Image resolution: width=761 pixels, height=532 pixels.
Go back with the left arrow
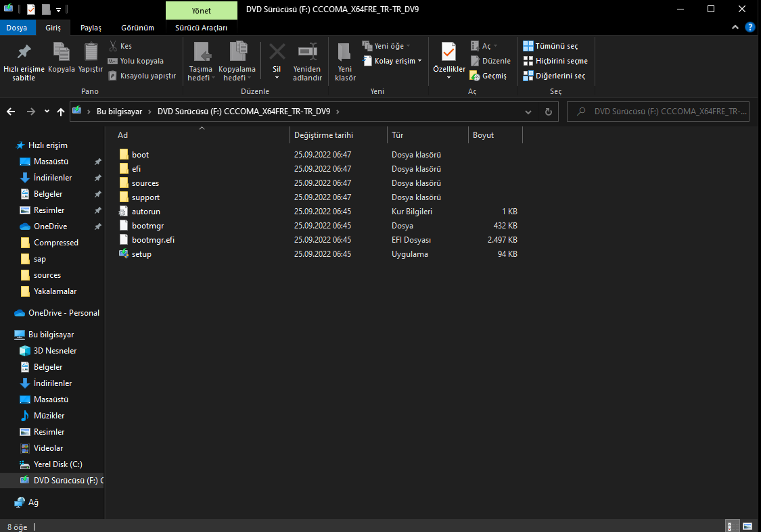coord(11,112)
